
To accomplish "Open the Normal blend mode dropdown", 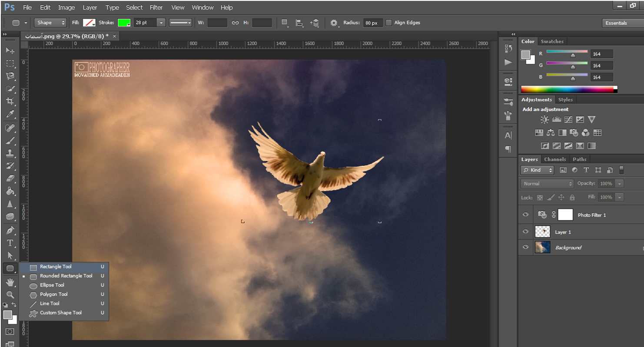I will click(547, 184).
